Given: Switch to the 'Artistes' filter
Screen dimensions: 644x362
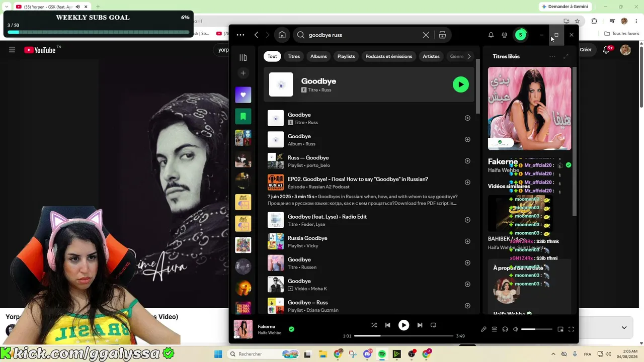Looking at the screenshot, I should 431,56.
